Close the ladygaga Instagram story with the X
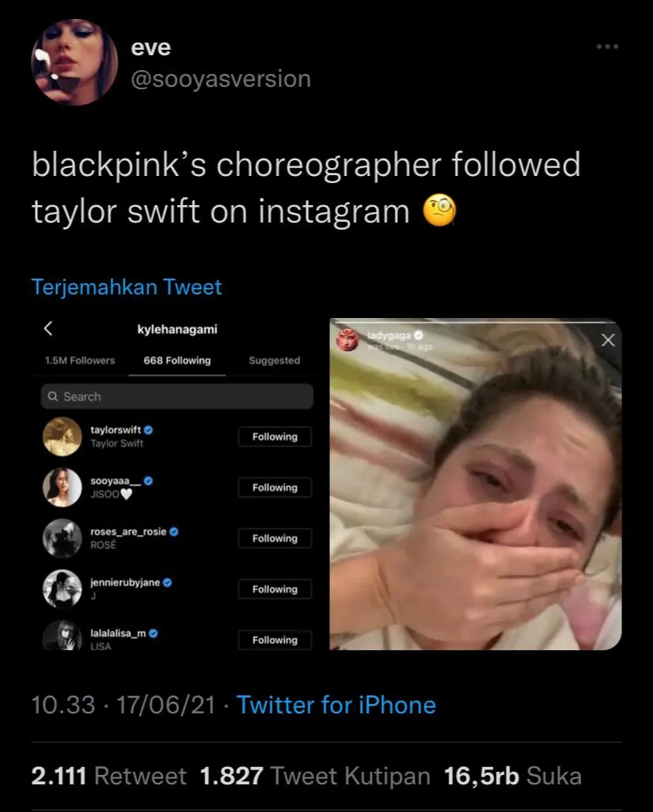The width and height of the screenshot is (653, 812). [x=607, y=340]
